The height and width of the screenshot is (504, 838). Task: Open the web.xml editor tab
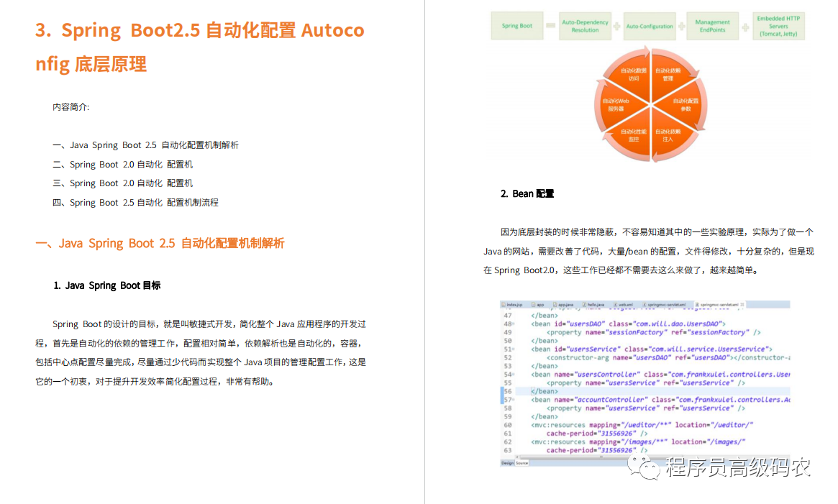[623, 305]
